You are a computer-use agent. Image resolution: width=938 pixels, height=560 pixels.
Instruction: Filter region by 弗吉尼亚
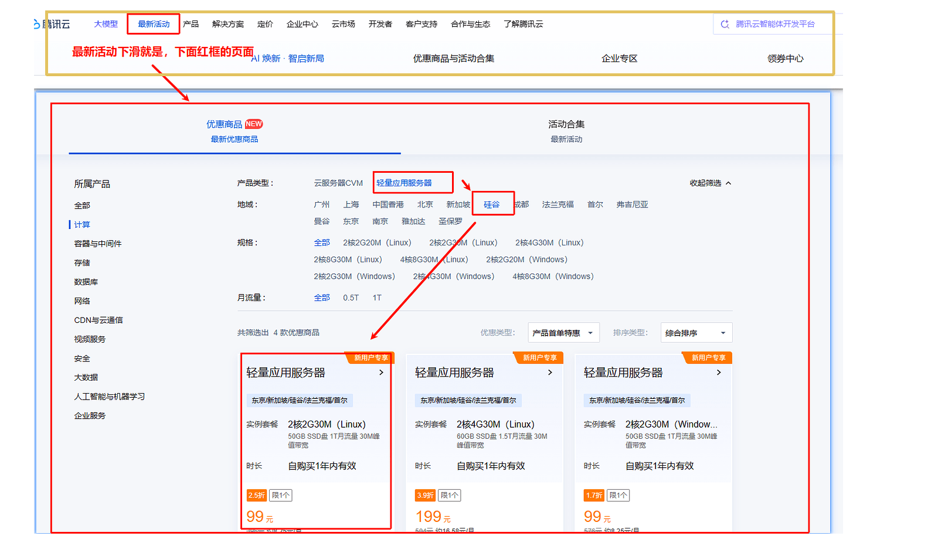tap(632, 205)
